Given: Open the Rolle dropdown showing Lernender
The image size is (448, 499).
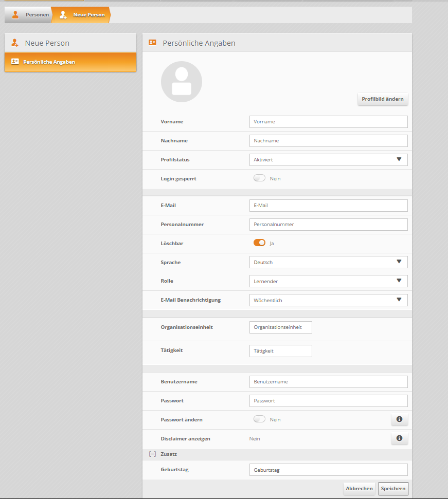Looking at the screenshot, I should click(328, 281).
